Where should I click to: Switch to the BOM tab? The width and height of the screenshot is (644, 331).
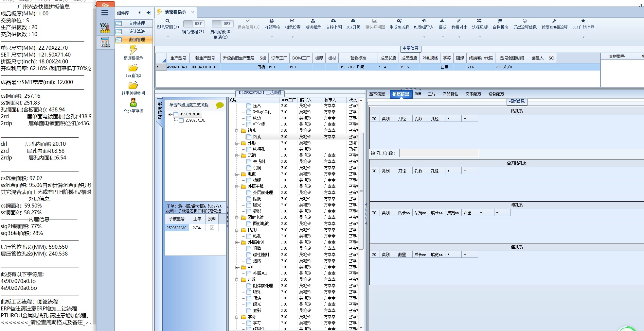pyautogui.click(x=418, y=94)
